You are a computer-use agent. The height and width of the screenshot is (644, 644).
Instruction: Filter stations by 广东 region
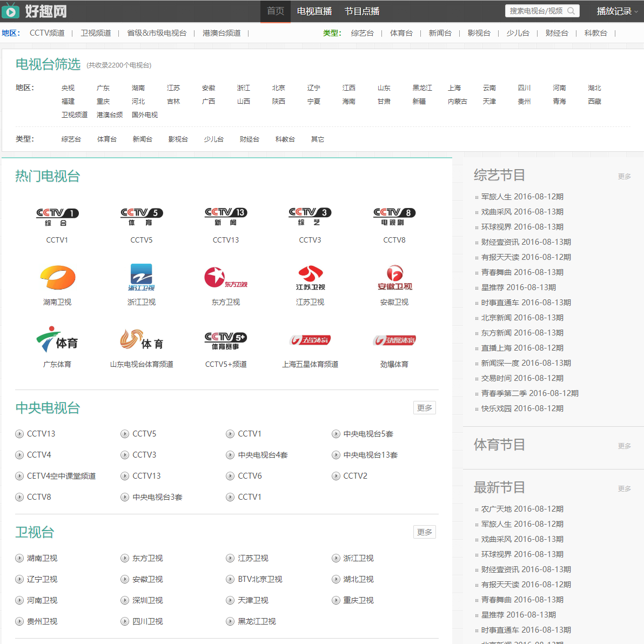pos(103,88)
